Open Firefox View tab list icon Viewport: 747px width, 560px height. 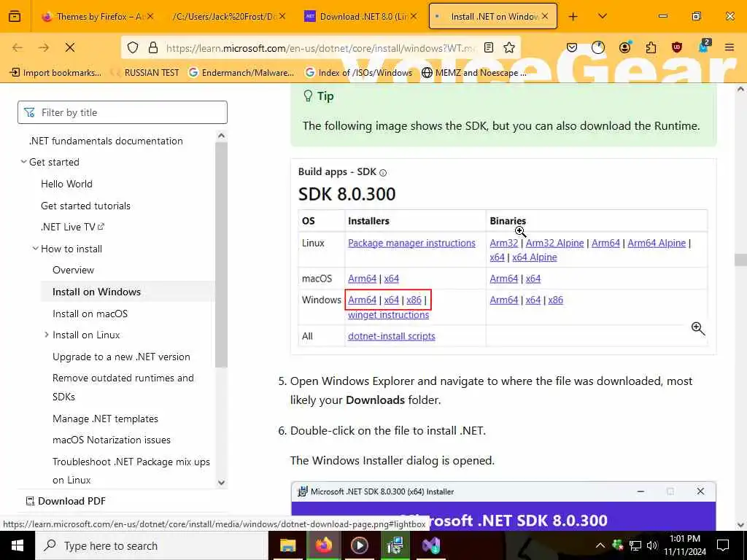(x=15, y=16)
